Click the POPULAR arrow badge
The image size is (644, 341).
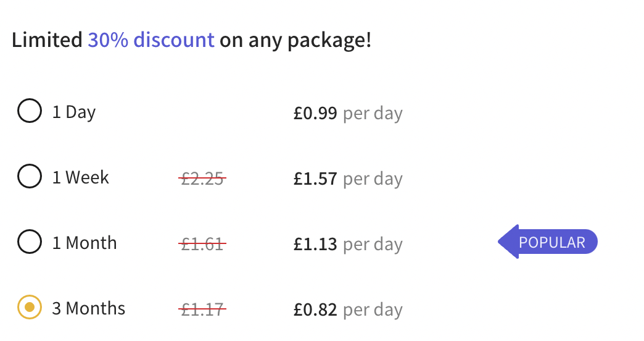[x=548, y=242]
